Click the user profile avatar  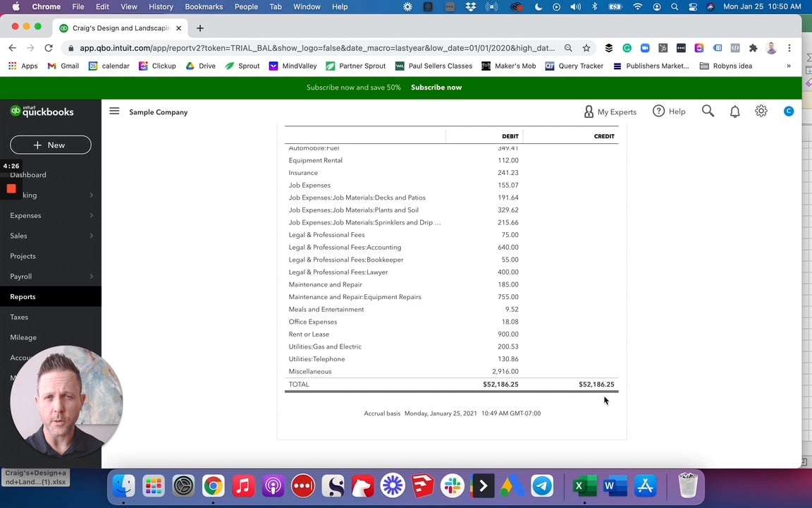coord(789,111)
